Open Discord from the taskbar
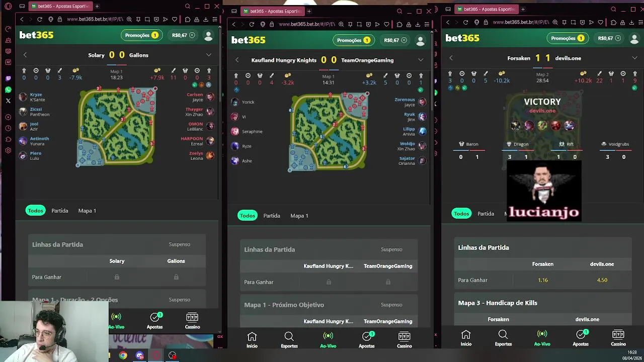This screenshot has width=644, height=362. coord(140,355)
